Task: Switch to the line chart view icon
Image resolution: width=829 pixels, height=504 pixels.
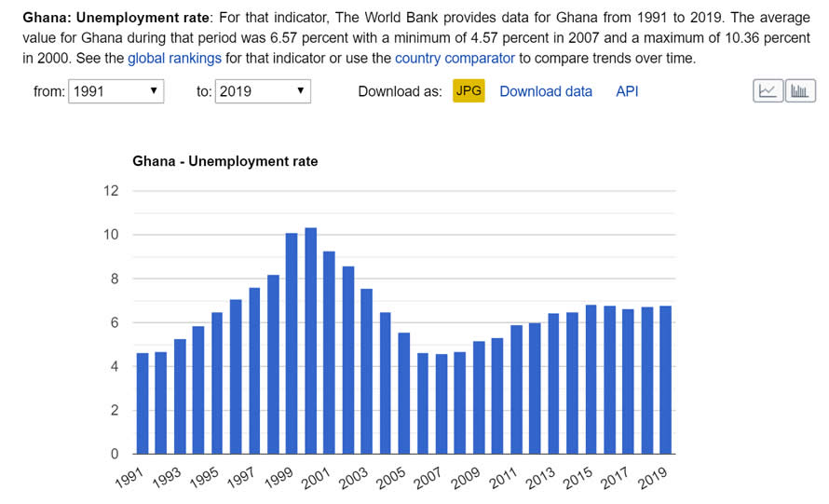Action: [768, 91]
